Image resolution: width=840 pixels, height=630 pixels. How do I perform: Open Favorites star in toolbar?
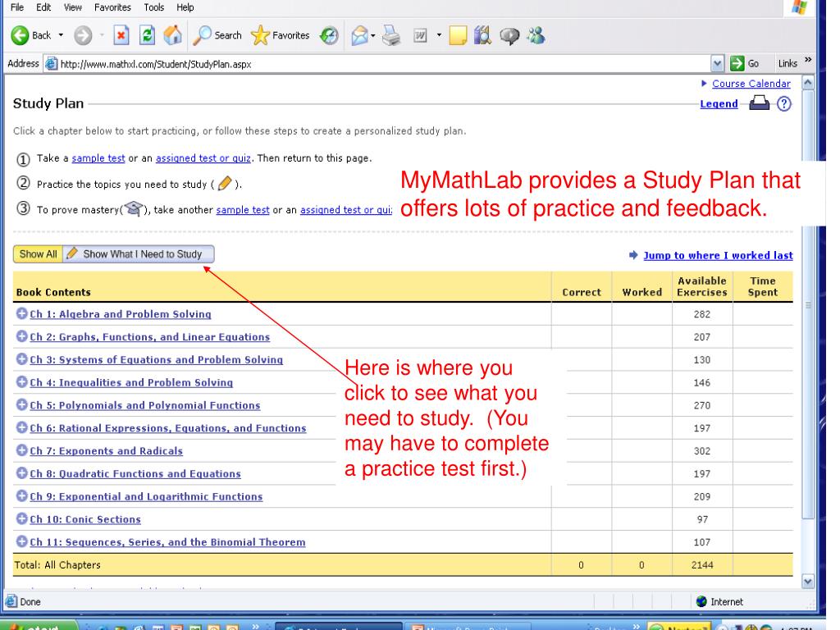[x=281, y=35]
